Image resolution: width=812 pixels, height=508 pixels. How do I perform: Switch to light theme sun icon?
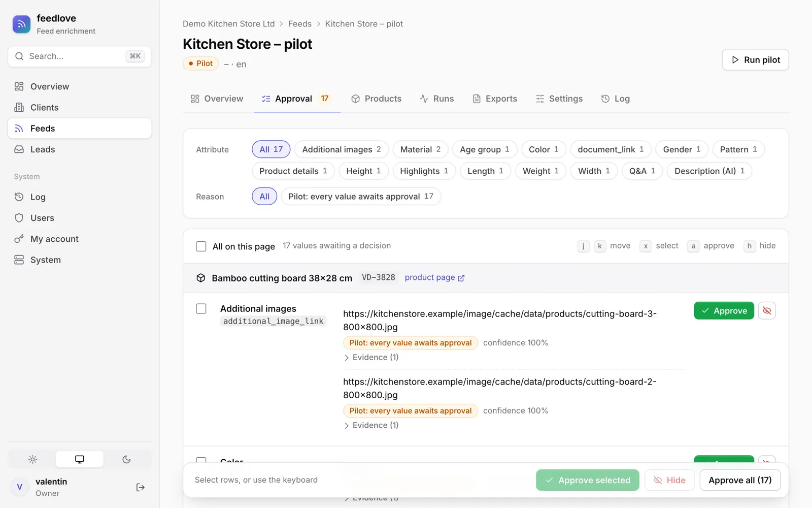pyautogui.click(x=32, y=459)
